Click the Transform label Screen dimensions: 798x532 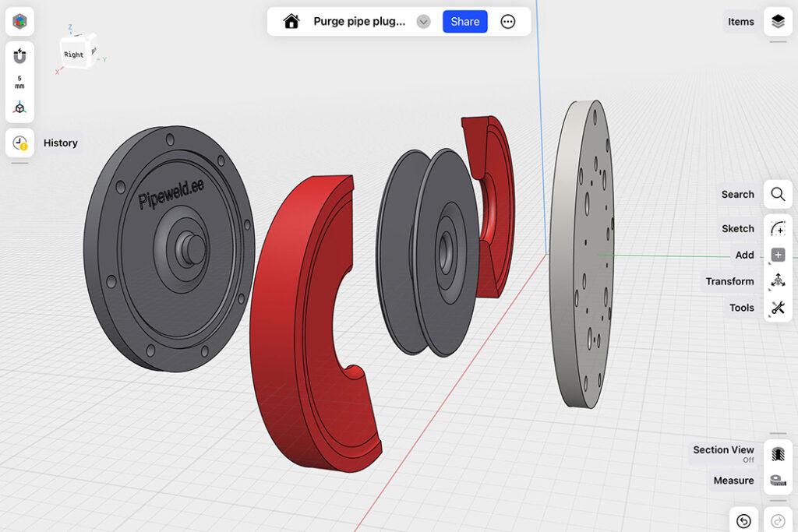[729, 281]
